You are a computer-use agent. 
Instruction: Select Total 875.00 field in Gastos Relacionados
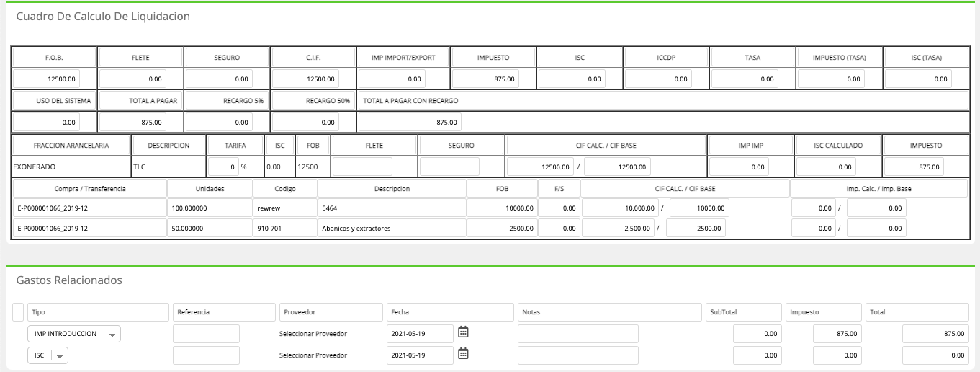[x=935, y=334]
